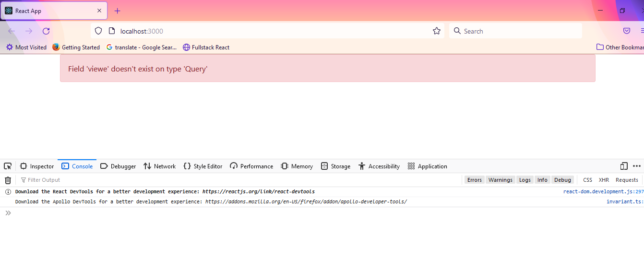Open the Other Bookmarks folder
The image size is (644, 259).
coord(620,47)
